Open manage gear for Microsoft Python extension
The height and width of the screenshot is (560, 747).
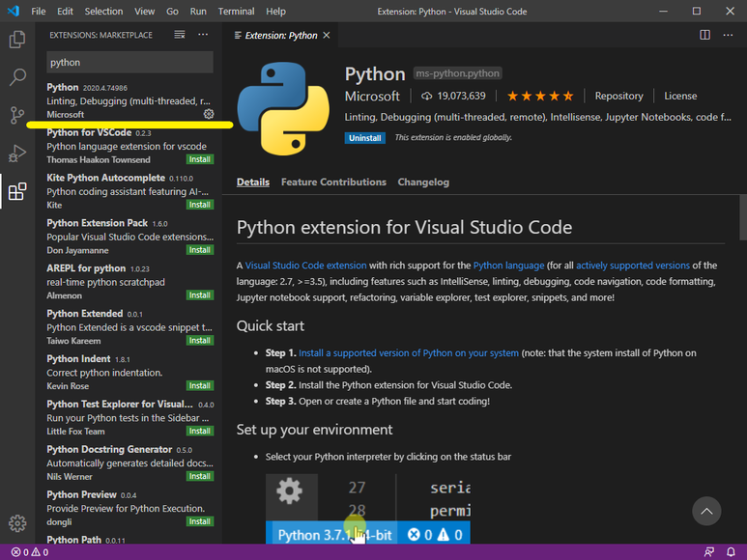(209, 114)
